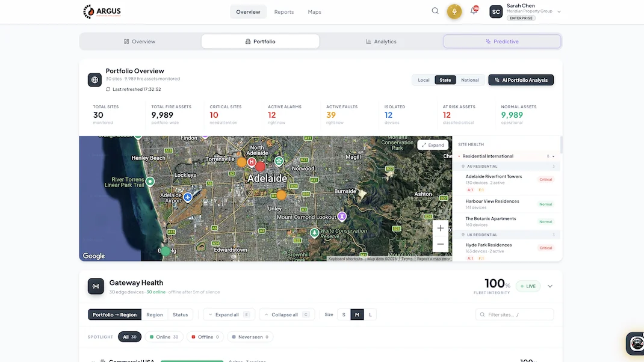The image size is (644, 362).
Task: Open Adelaide Riverfront Towers site
Action: [506, 183]
